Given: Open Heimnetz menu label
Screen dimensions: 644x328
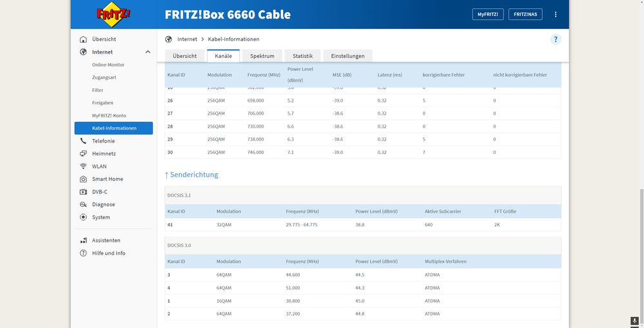Looking at the screenshot, I should coord(104,153).
